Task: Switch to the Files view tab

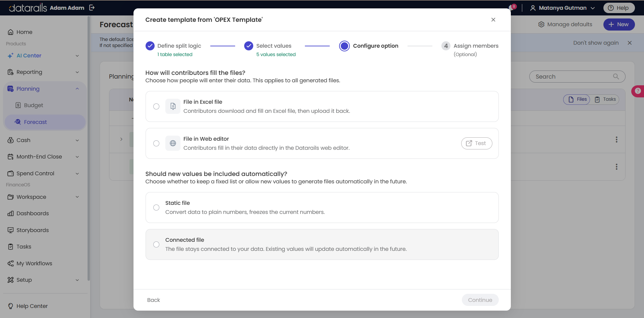Action: click(x=577, y=99)
